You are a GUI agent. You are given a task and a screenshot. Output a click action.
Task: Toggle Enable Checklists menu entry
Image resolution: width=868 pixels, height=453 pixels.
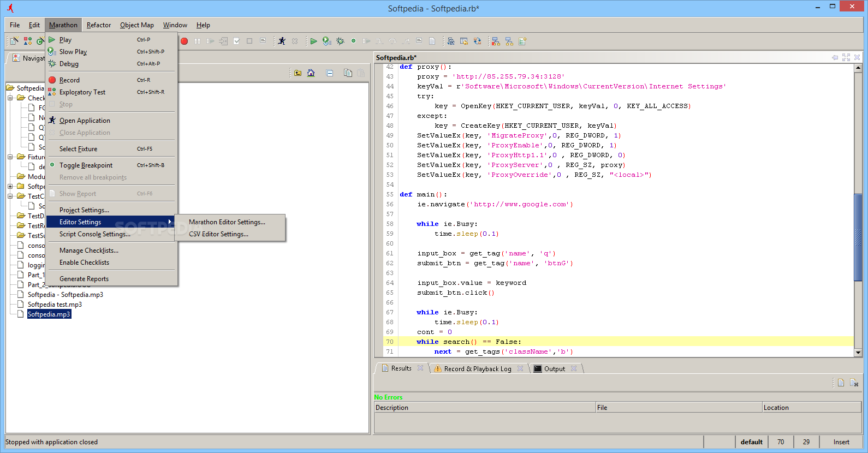(111, 262)
